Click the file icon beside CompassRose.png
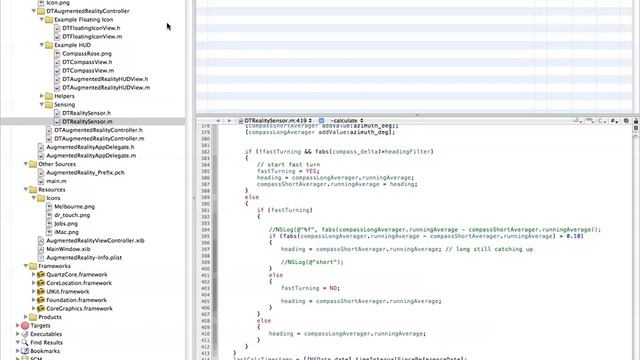 [x=57, y=53]
